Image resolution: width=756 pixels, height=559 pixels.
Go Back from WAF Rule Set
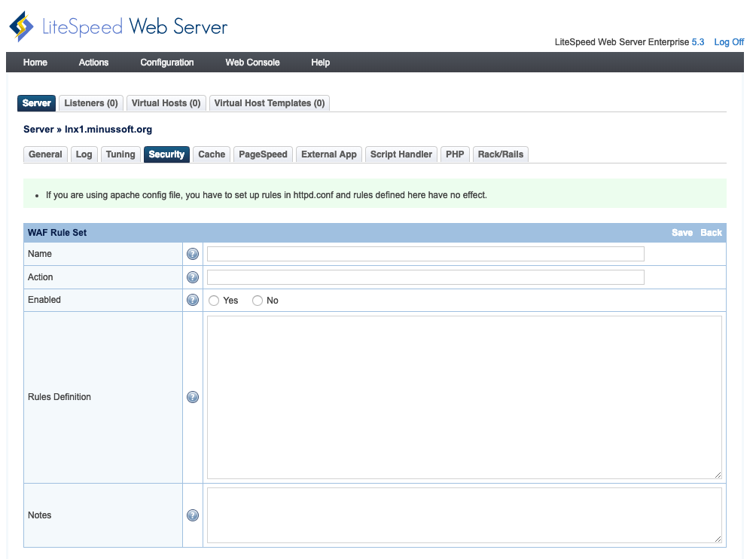[x=711, y=233]
